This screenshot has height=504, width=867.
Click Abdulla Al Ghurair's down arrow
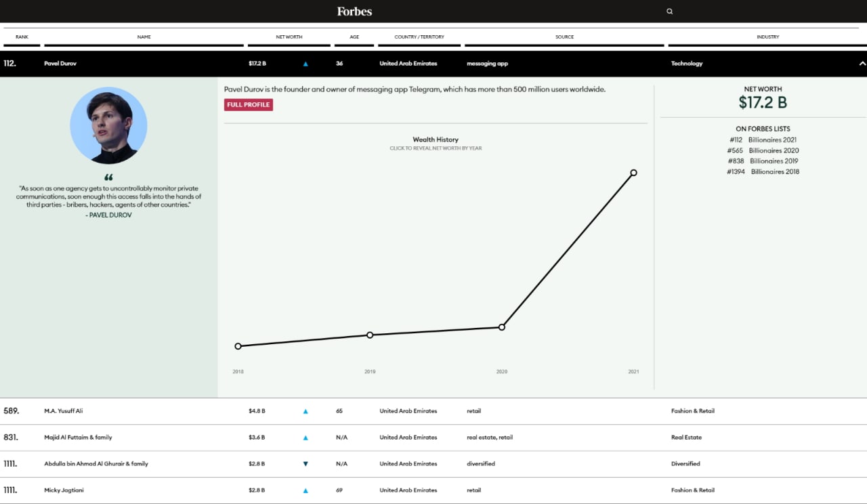305,464
